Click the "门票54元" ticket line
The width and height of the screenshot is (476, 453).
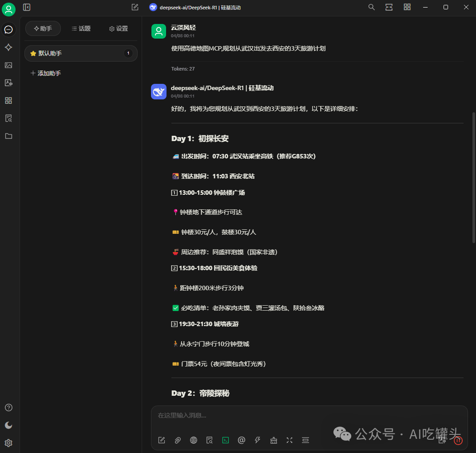219,364
